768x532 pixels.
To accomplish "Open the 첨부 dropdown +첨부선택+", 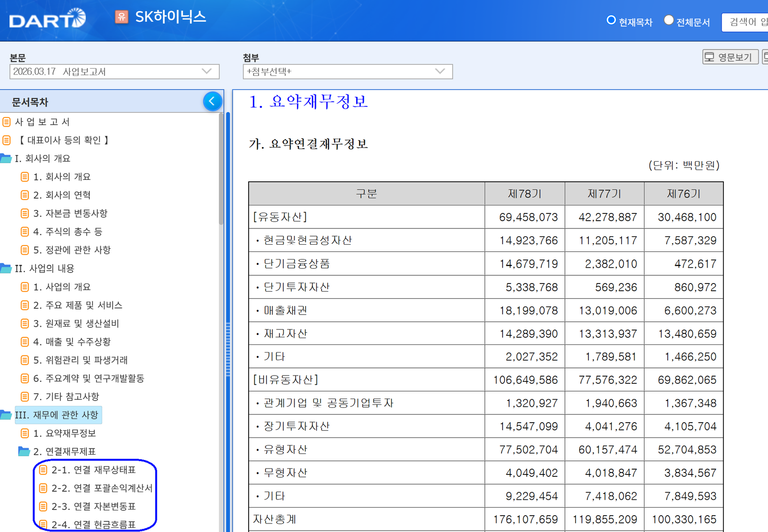I will click(x=348, y=71).
